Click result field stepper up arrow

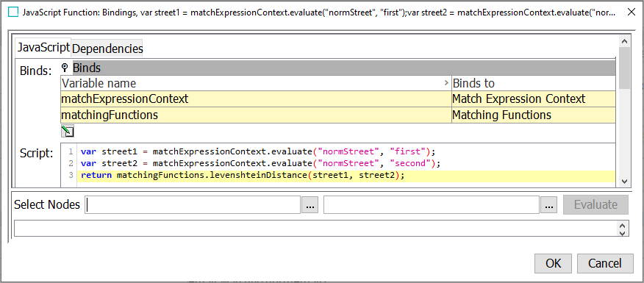point(623,226)
